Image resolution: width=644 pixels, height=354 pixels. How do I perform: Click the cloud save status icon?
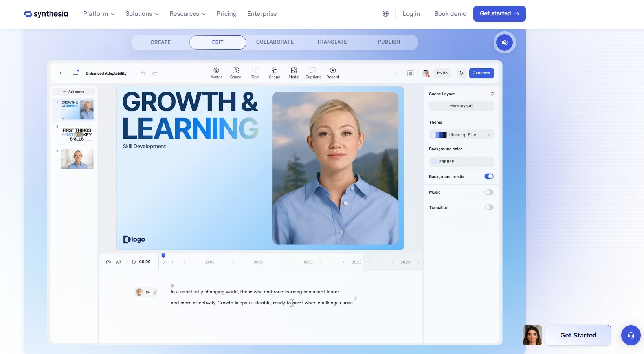pyautogui.click(x=395, y=73)
